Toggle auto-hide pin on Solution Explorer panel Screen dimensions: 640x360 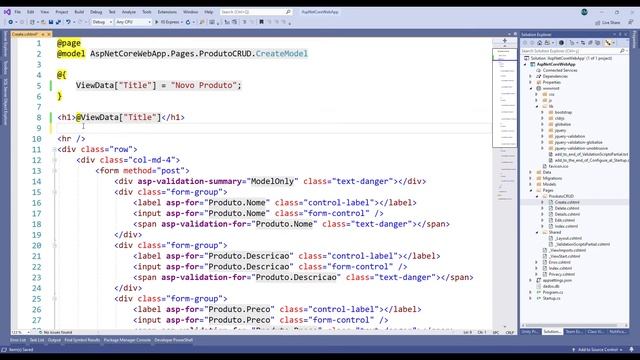point(620,34)
